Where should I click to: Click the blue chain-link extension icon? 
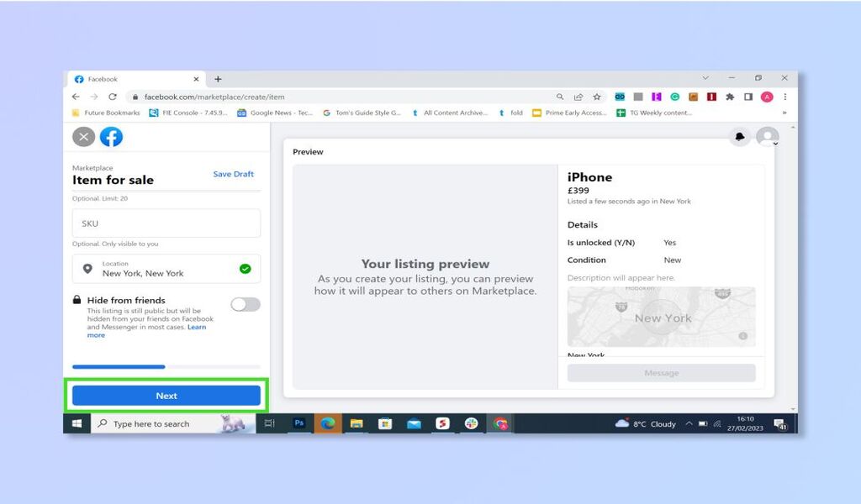620,97
